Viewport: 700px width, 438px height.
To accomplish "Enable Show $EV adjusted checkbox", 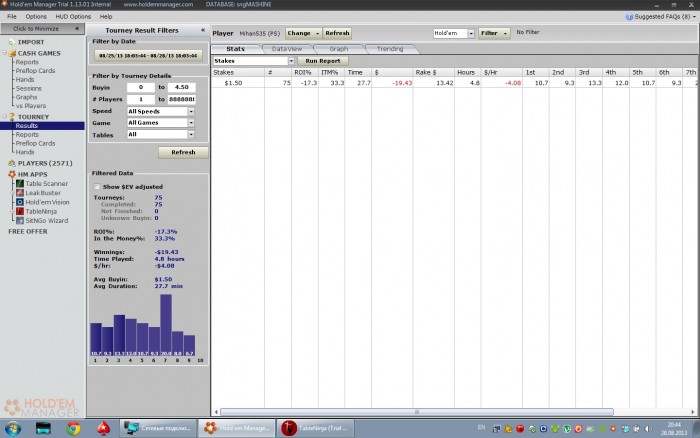I will click(x=96, y=186).
